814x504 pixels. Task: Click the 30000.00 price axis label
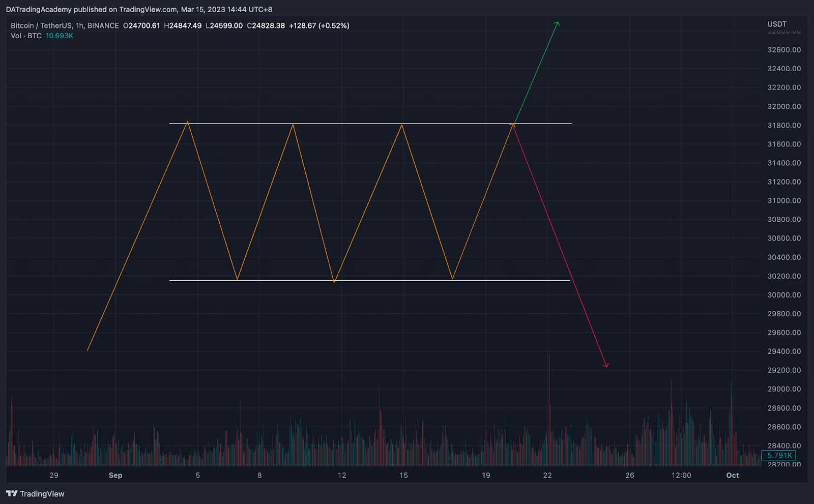pos(784,295)
